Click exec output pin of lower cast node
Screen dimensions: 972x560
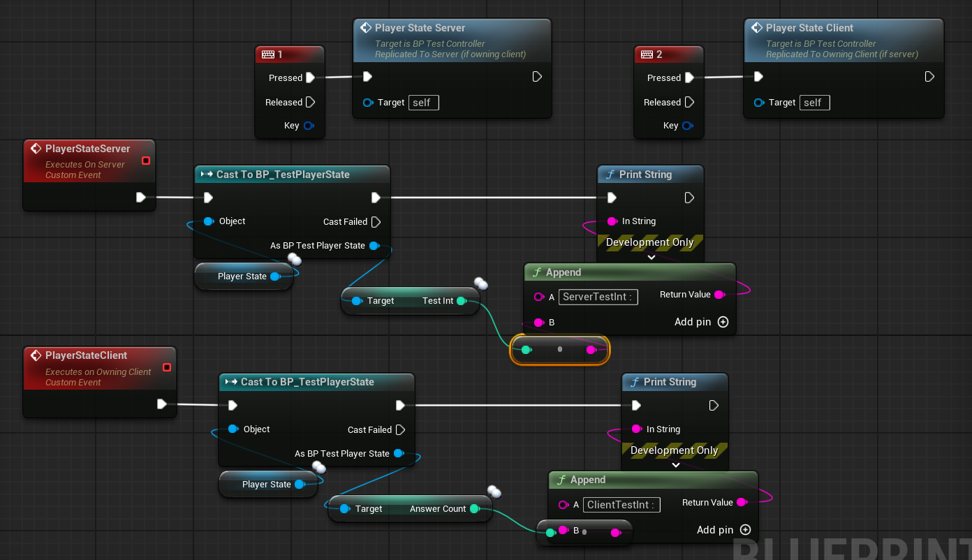tap(400, 405)
